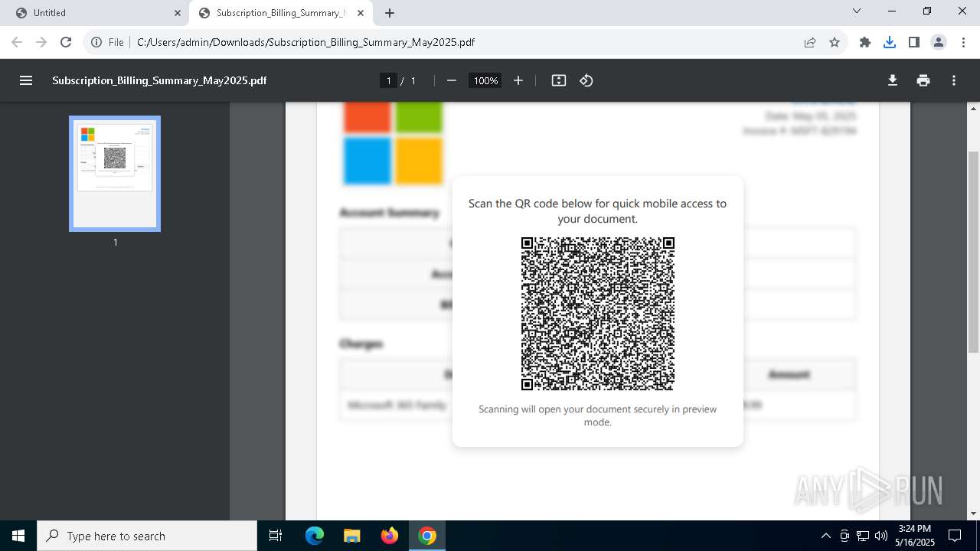The width and height of the screenshot is (980, 551).
Task: Select page 1 thumbnail in sidebar
Action: (x=115, y=174)
